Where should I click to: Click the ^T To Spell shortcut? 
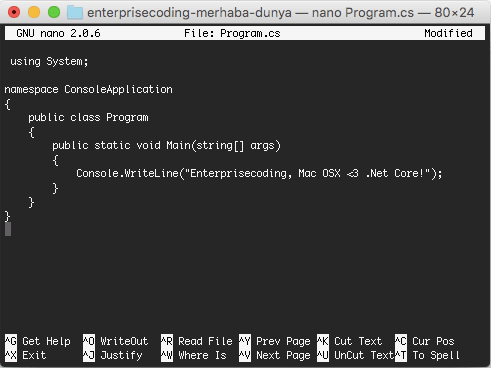427,355
